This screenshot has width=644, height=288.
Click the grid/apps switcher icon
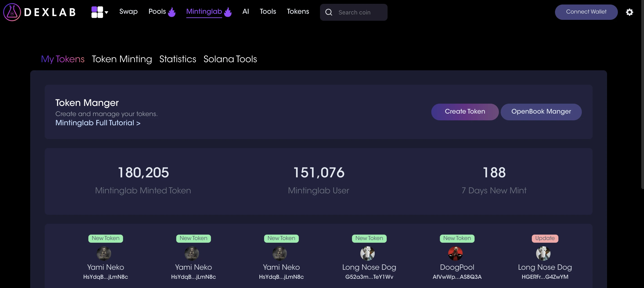click(x=98, y=12)
